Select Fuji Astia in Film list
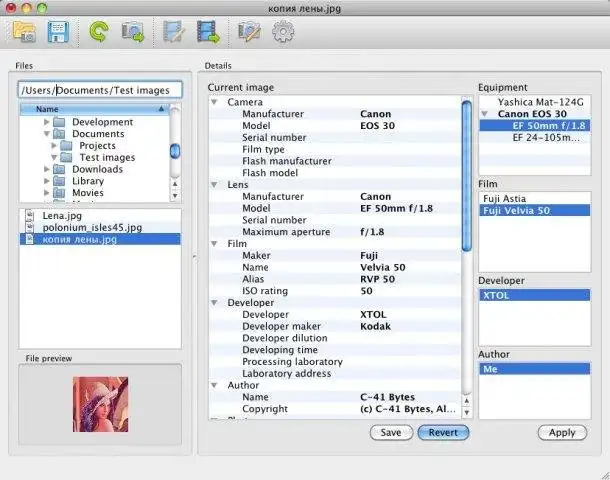 535,198
